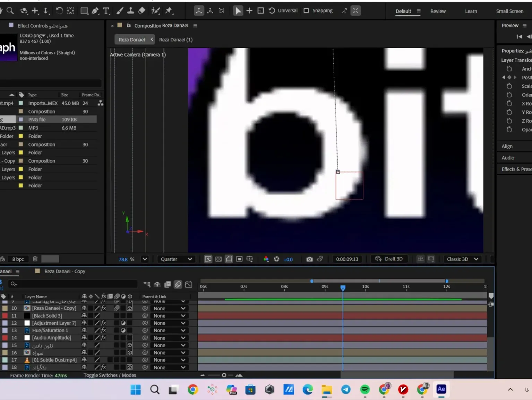Screen dimensions: 532x400
Task: Select the Horizontal Type tool
Action: [x=106, y=11]
